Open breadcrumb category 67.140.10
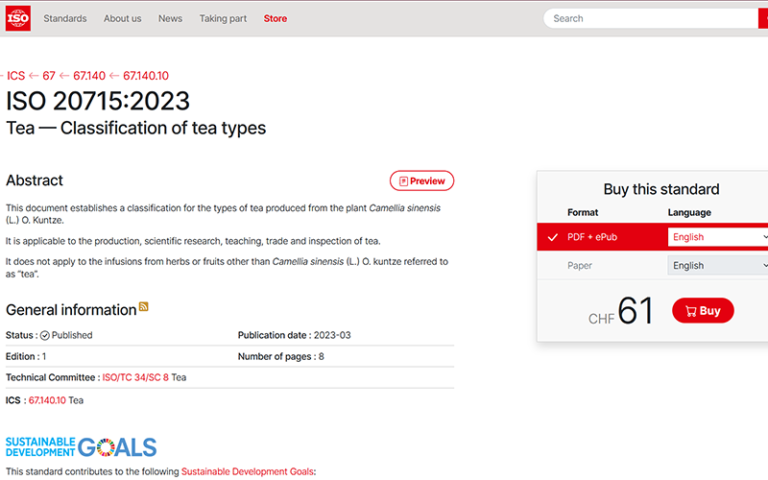Image resolution: width=768 pixels, height=480 pixels. click(146, 76)
